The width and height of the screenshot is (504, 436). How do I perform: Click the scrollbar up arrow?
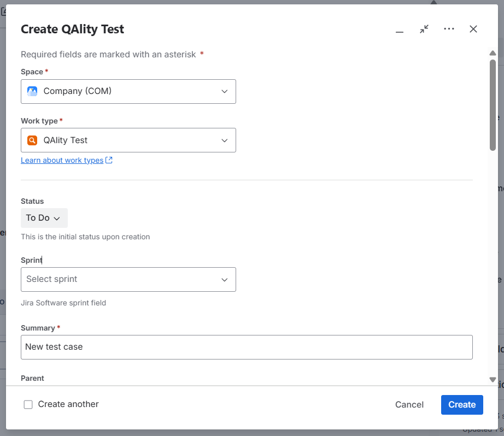493,53
